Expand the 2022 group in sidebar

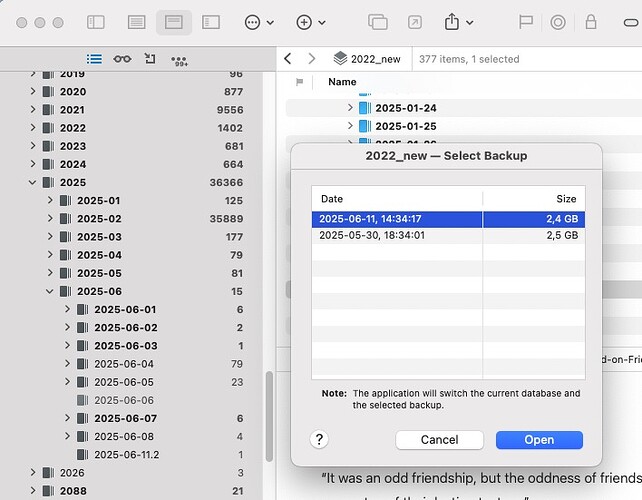[x=33, y=127]
